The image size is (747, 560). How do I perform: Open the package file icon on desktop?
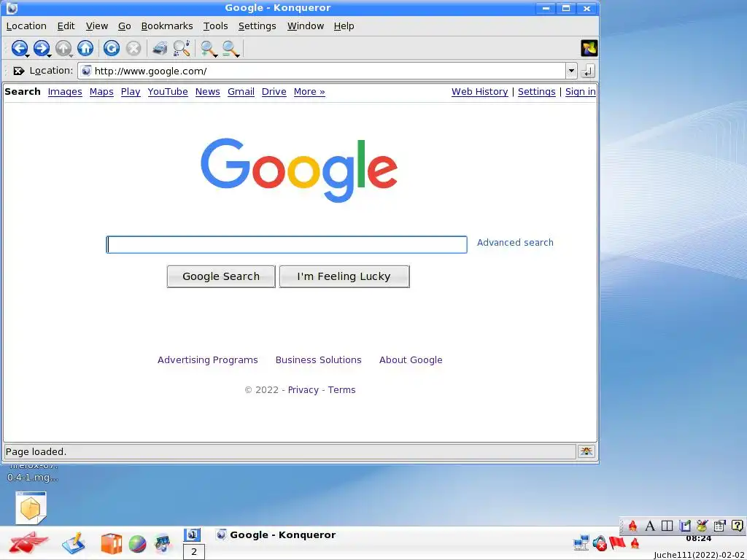[31, 507]
